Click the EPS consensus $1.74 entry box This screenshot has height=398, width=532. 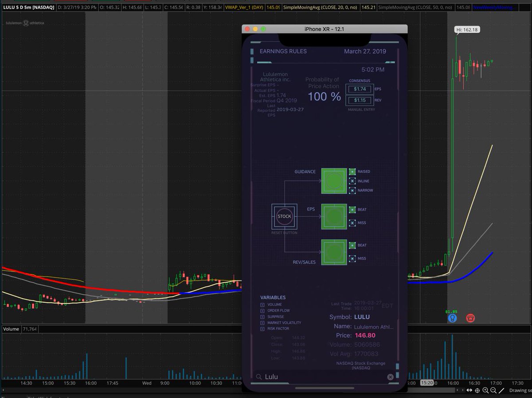pos(360,89)
